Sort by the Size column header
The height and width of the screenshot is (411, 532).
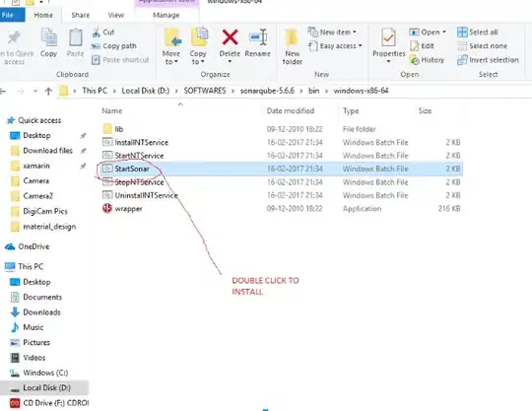[x=425, y=111]
